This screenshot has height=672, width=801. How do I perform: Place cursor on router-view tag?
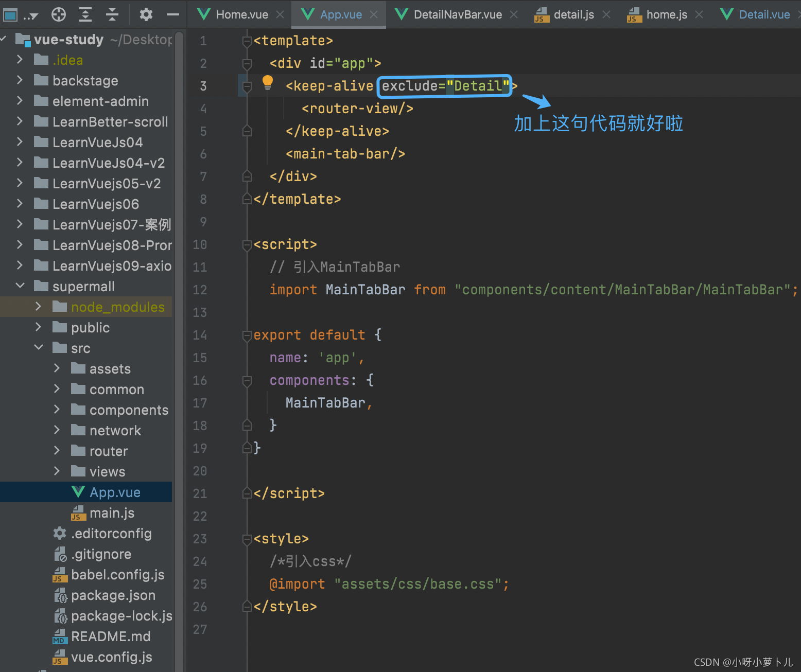pos(357,109)
